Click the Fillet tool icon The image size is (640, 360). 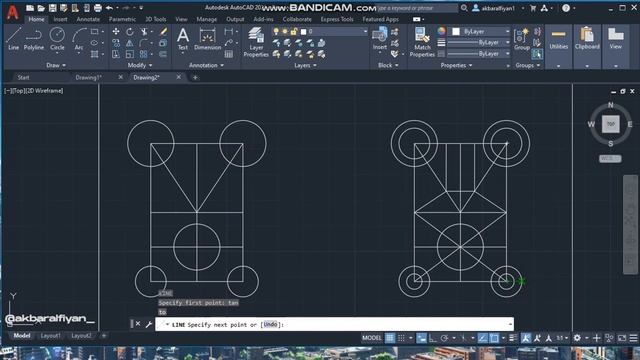(143, 43)
